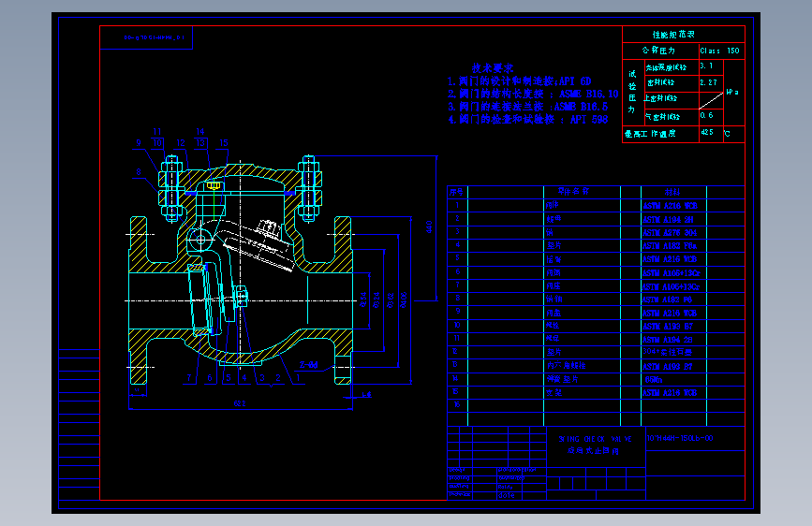Viewport: 812px width, 526px height.
Task: Click the 3.1 test pressure value
Action: pos(706,66)
